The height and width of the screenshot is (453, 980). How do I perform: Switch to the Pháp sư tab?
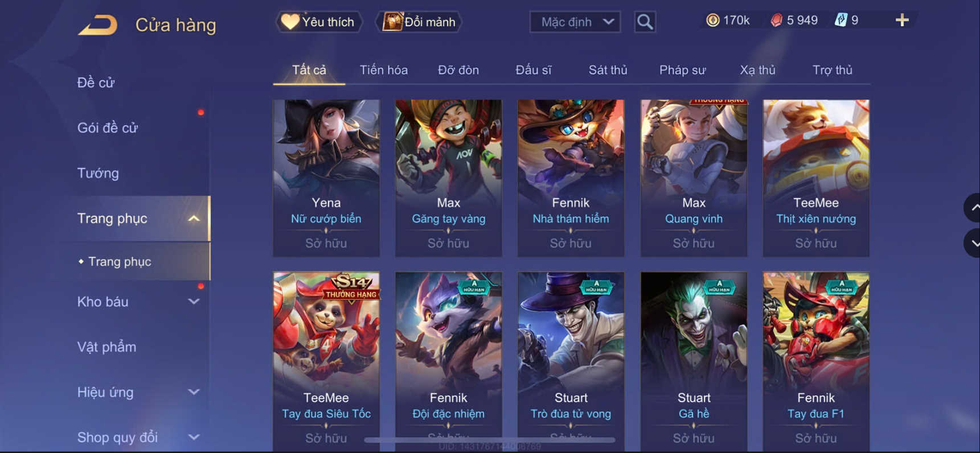click(682, 70)
